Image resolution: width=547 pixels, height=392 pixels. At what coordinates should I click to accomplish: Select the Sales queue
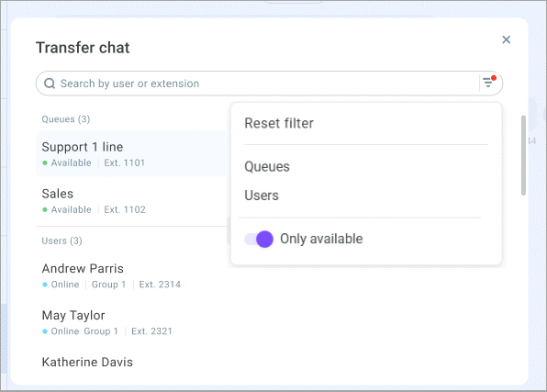tap(132, 201)
